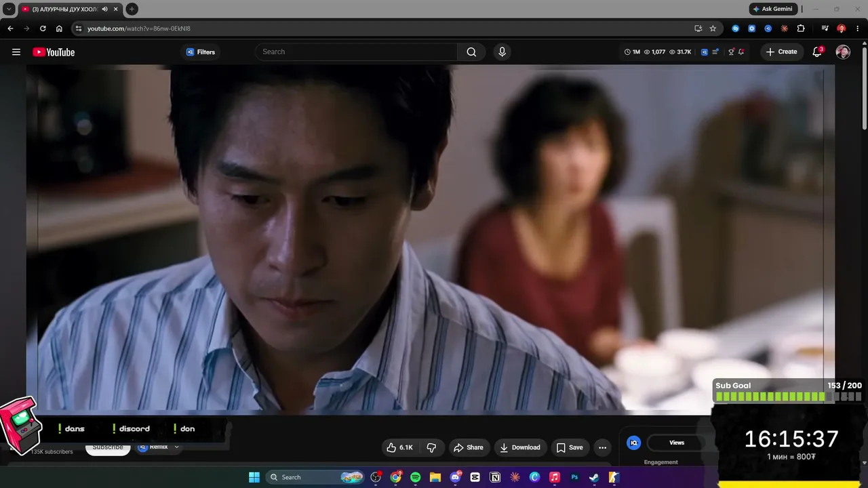Open the Claude extension in Chrome toolbar
The image size is (868, 488).
785,28
